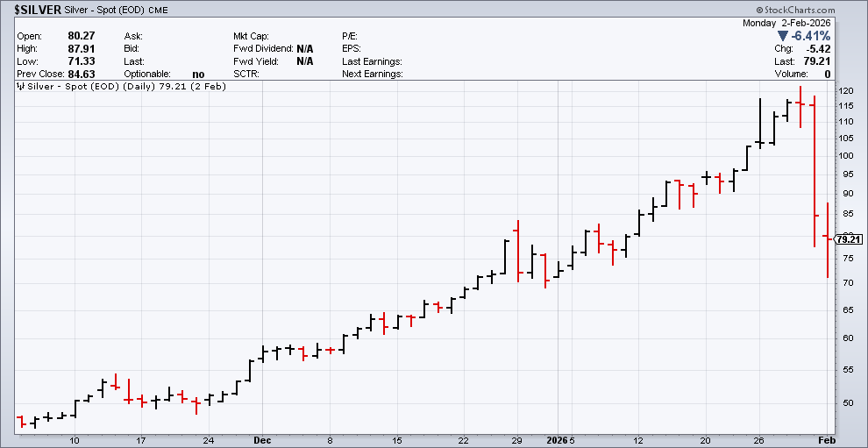Select the Open price value 80.27
868x448 pixels.
click(80, 36)
